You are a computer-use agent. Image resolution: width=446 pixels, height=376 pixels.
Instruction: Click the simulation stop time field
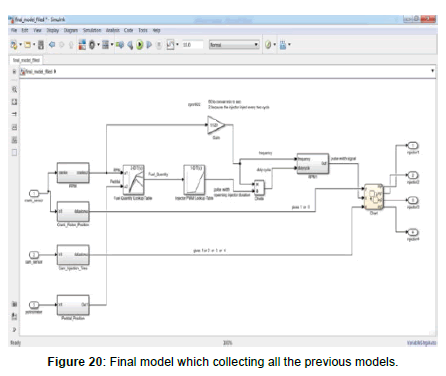pos(192,45)
